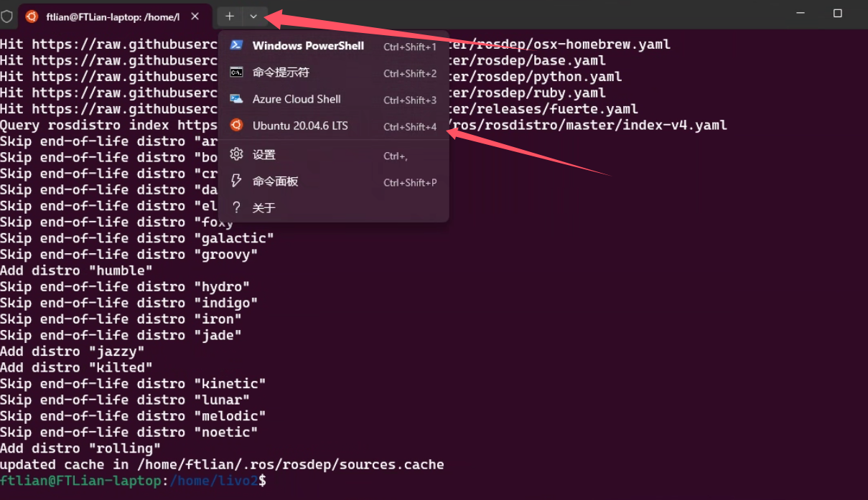The height and width of the screenshot is (500, 868).
Task: Click the shield icon left of the tab
Action: (x=7, y=16)
